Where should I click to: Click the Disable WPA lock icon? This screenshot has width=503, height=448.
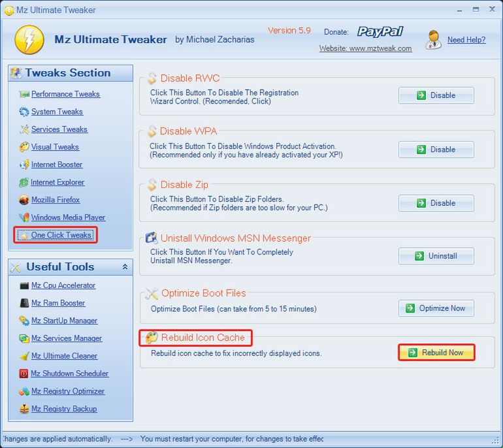tap(152, 131)
